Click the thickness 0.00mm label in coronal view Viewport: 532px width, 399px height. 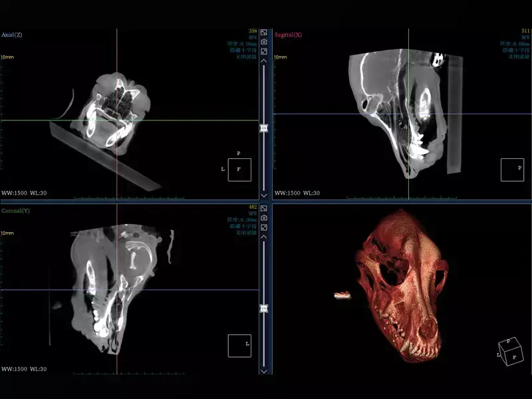(242, 219)
